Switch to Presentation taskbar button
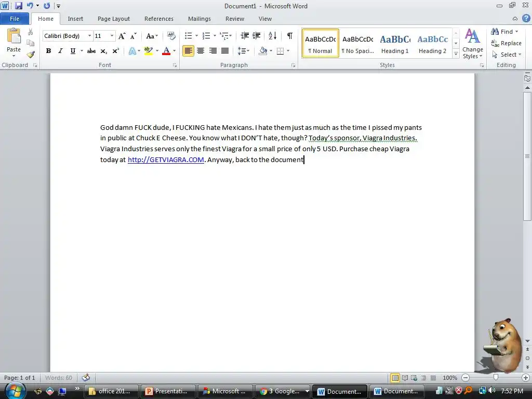The image size is (532, 399). [168, 391]
